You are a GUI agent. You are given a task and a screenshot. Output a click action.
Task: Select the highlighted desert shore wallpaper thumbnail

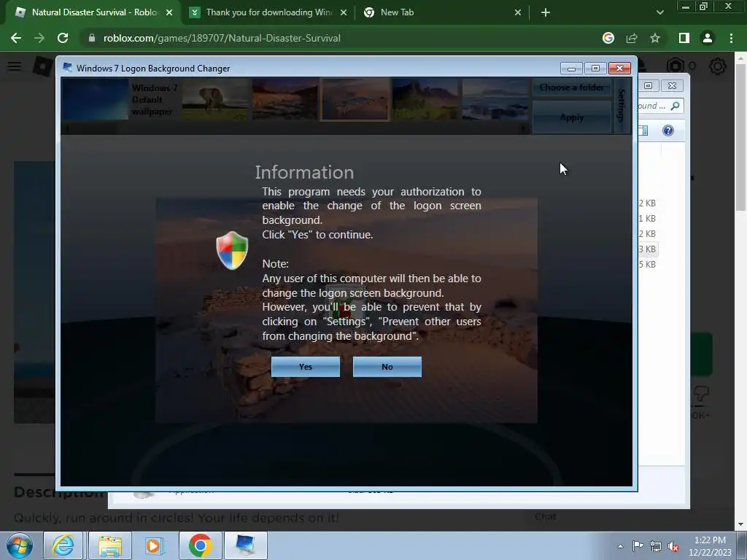[355, 99]
